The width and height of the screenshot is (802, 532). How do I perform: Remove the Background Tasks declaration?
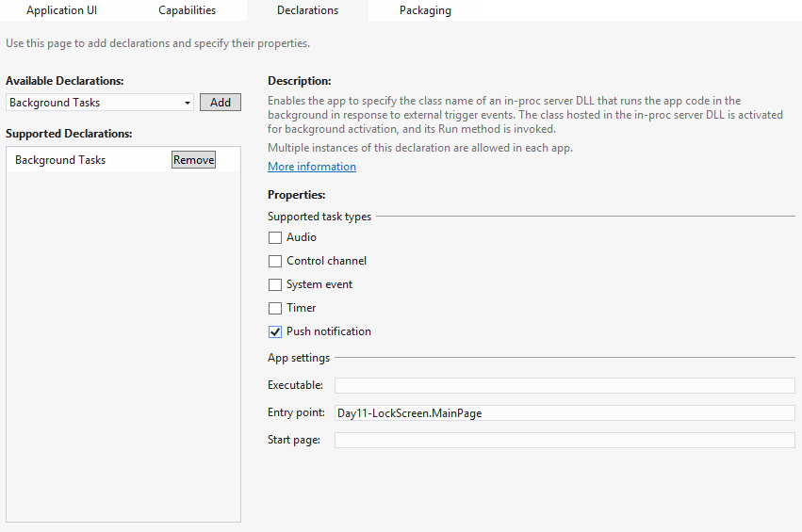pos(193,160)
